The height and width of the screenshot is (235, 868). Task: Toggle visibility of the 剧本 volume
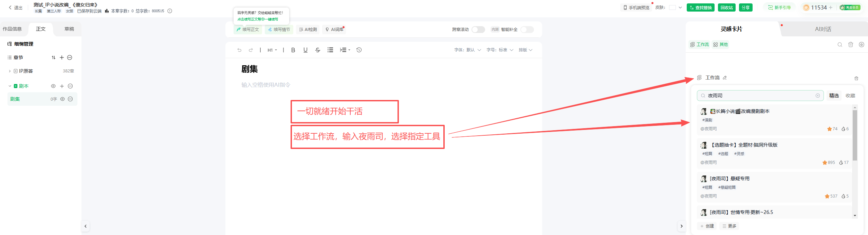[53, 86]
